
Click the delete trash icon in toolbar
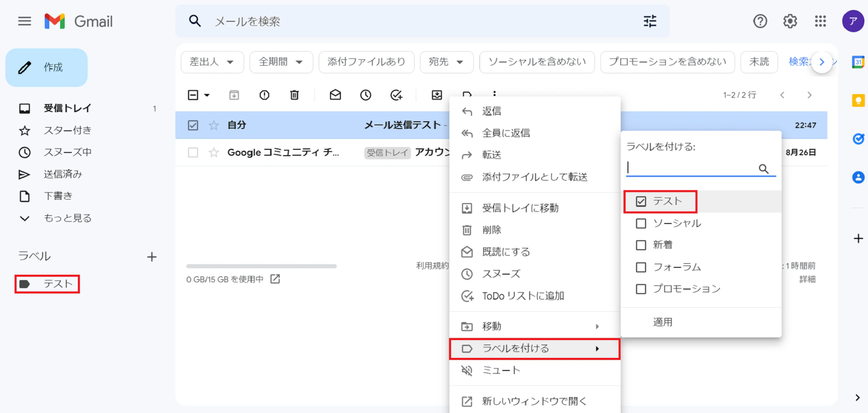click(294, 95)
